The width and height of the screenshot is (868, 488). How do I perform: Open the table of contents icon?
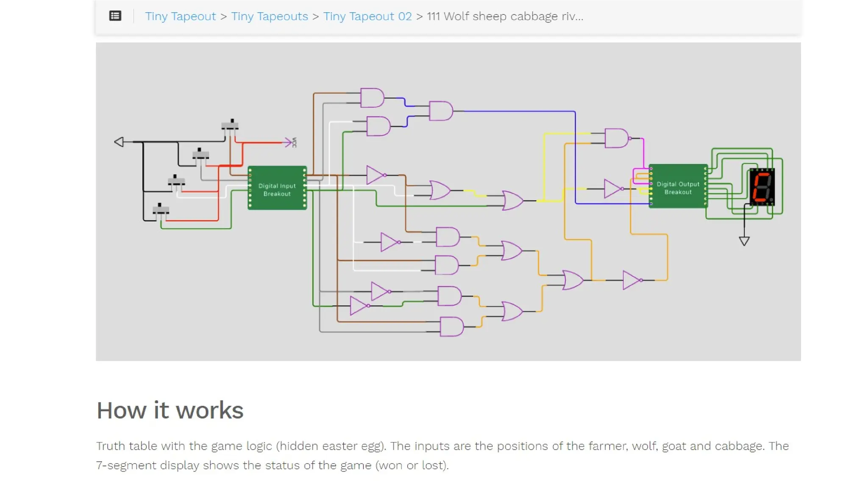(115, 16)
